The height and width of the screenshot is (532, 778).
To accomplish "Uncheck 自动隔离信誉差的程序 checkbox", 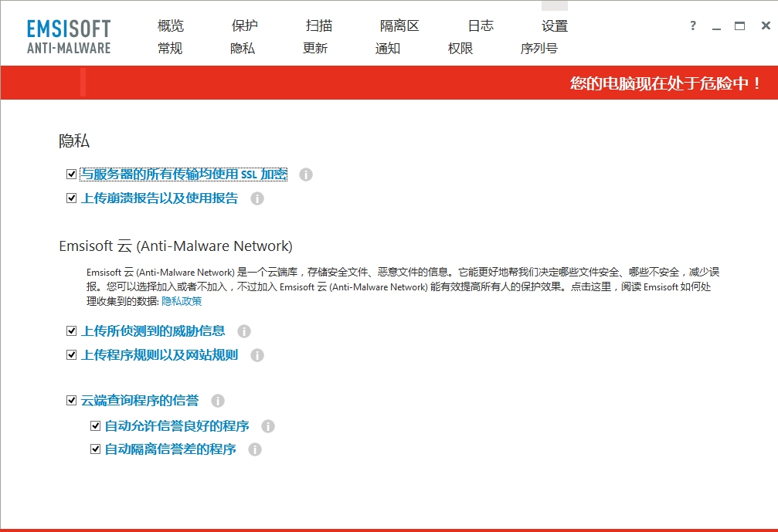I will pos(96,449).
